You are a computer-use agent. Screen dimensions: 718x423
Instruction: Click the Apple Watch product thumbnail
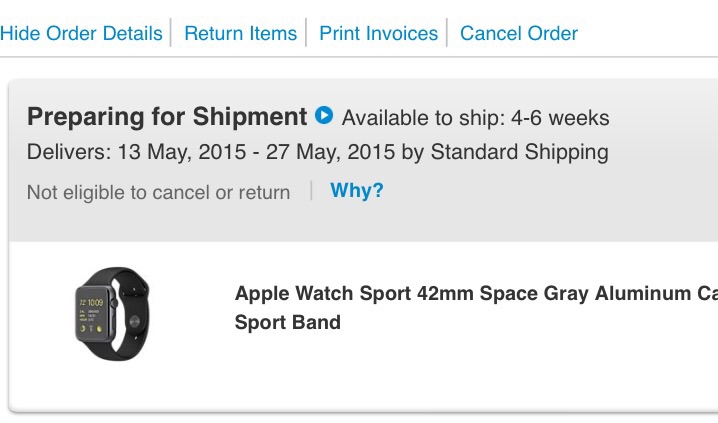click(112, 314)
